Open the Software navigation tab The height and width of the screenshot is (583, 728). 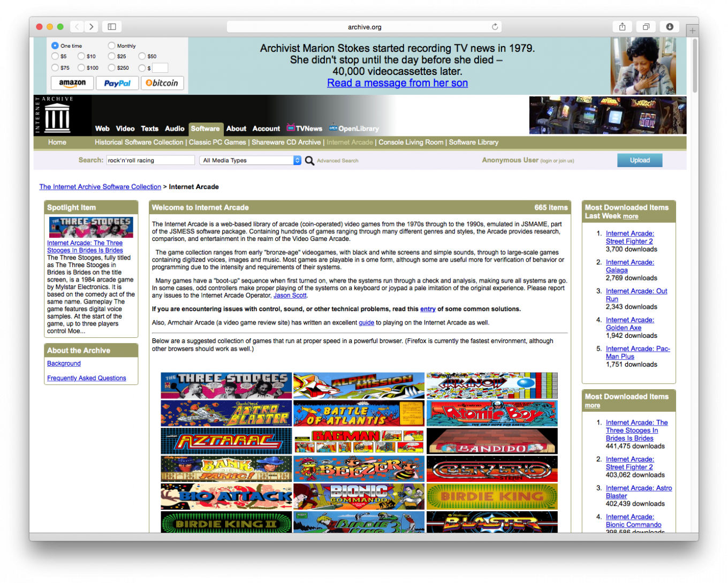(x=205, y=128)
